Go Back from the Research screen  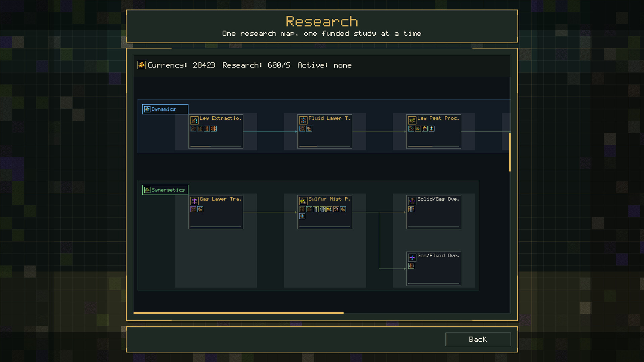478,340
